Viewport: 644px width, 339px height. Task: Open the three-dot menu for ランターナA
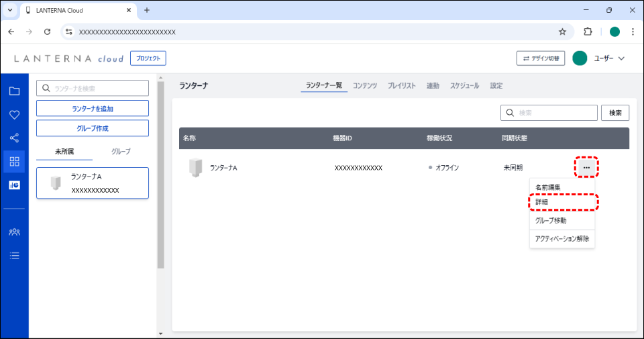pyautogui.click(x=586, y=167)
